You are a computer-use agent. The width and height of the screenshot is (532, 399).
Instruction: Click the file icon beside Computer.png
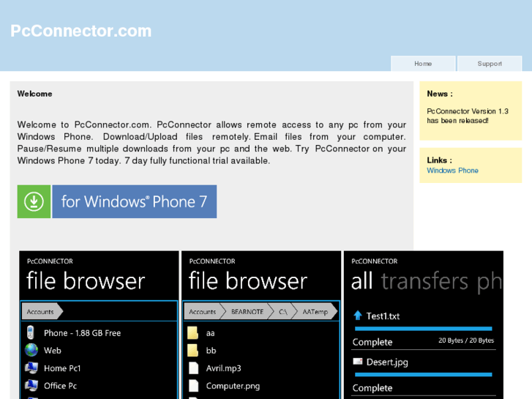[193, 385]
